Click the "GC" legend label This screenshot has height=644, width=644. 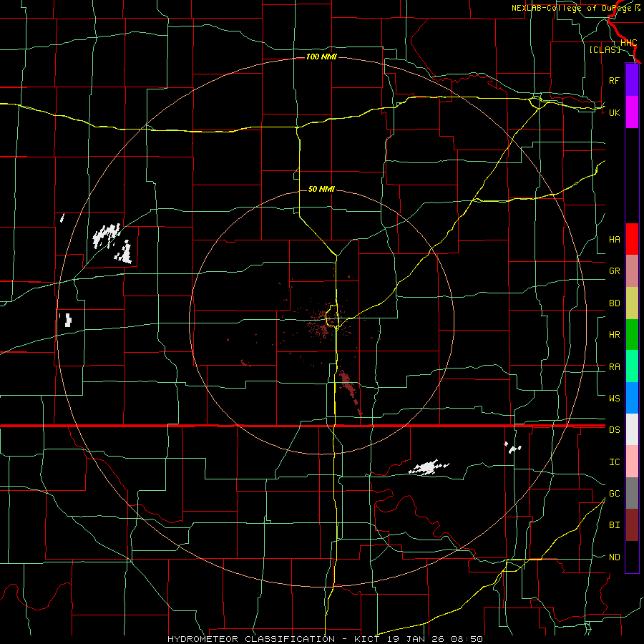click(614, 494)
